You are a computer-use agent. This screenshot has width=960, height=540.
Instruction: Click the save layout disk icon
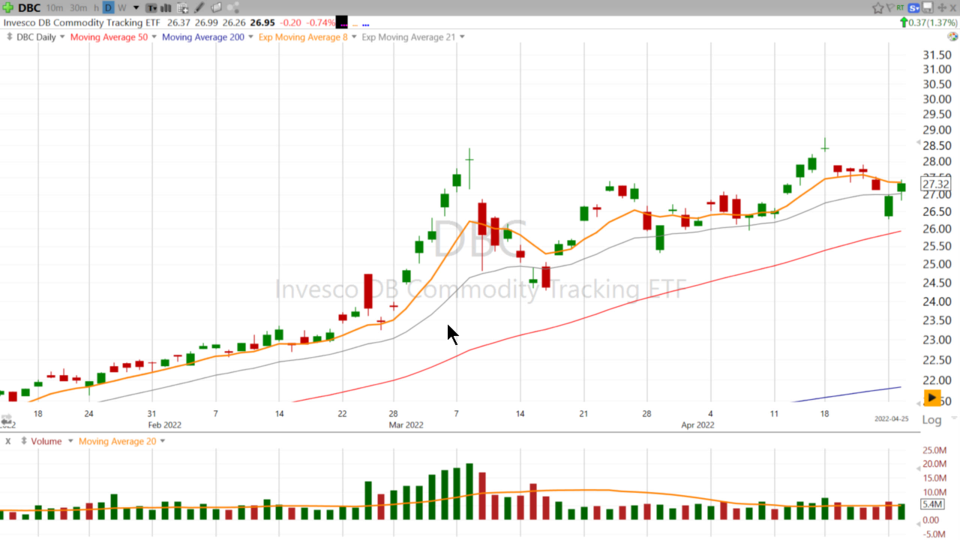tap(928, 8)
